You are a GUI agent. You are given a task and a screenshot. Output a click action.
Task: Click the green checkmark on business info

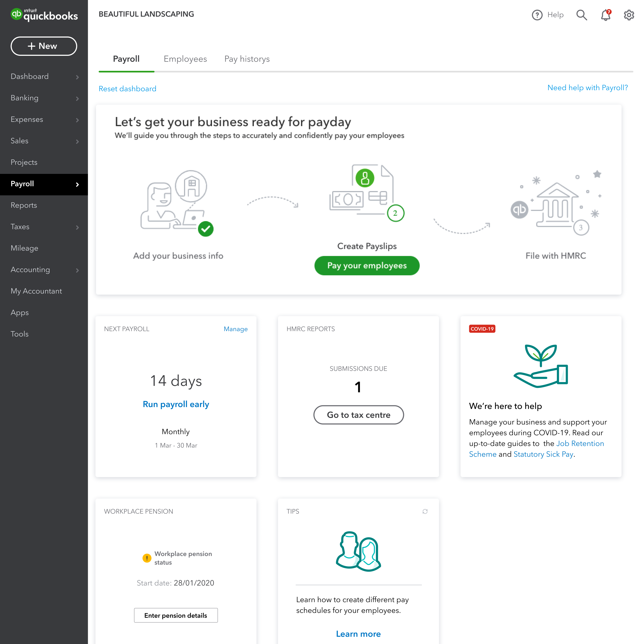click(206, 229)
